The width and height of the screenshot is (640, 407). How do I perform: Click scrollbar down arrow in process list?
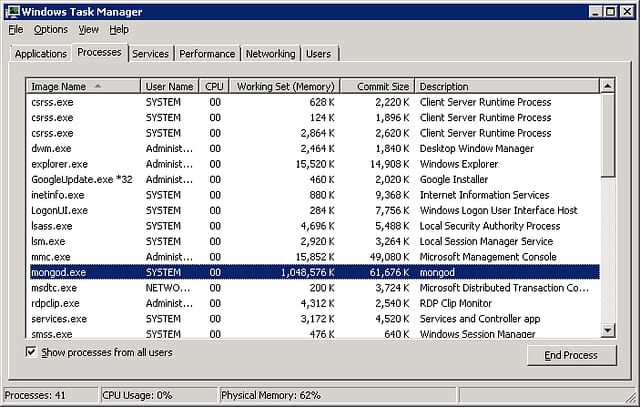608,331
